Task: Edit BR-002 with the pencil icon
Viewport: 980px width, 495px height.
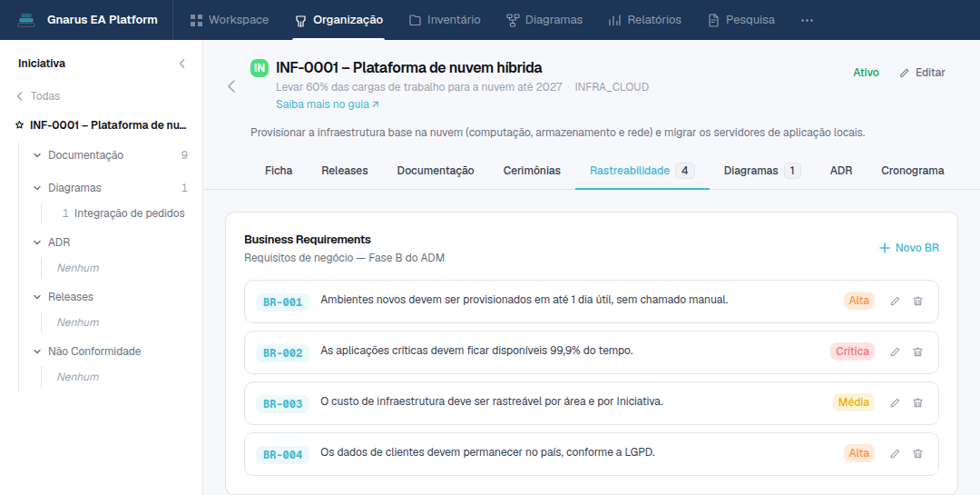Action: [x=895, y=351]
